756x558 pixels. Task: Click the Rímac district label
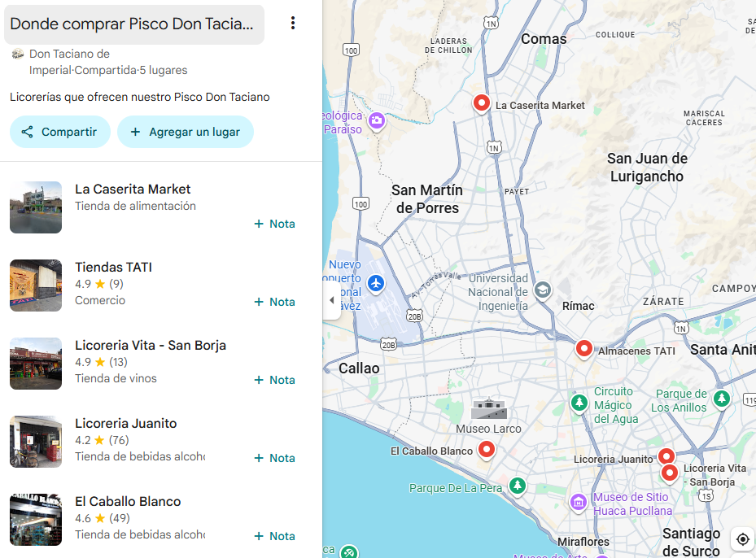coord(578,306)
